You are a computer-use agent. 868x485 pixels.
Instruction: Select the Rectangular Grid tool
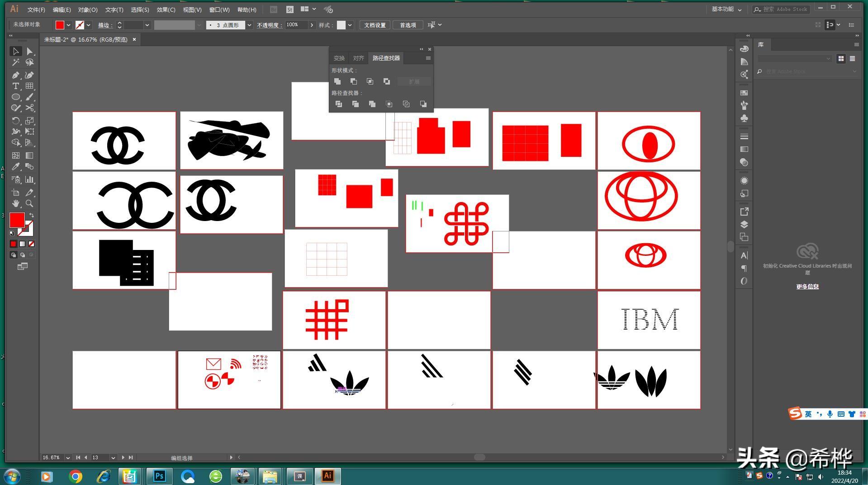click(x=29, y=86)
